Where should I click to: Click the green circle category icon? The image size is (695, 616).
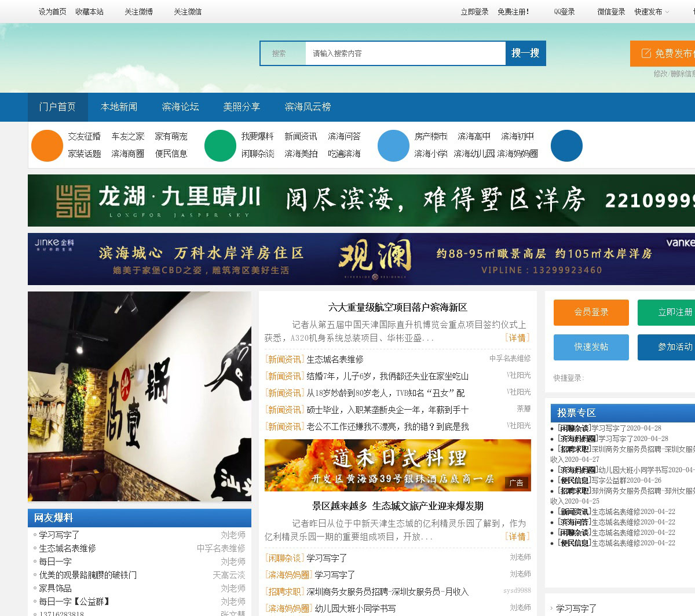220,145
